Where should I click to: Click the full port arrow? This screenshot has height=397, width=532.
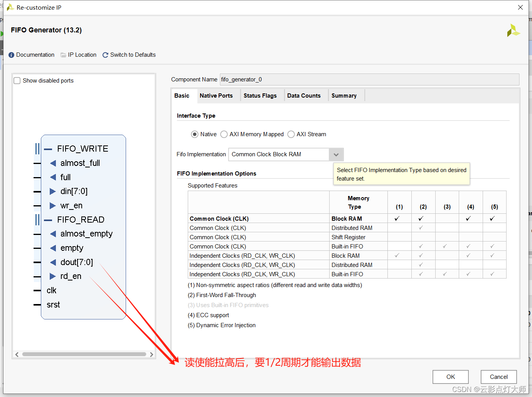53,177
